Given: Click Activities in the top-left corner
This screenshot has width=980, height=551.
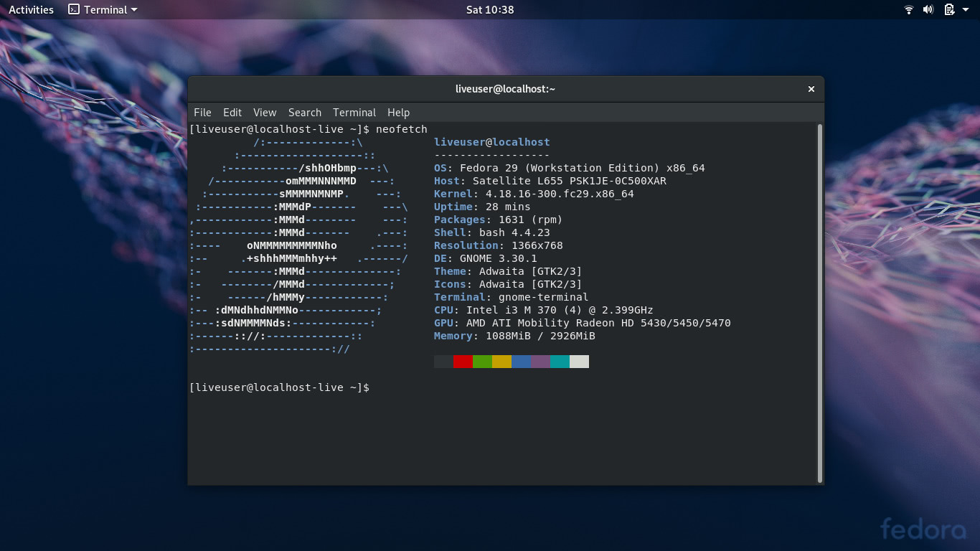Looking at the screenshot, I should [30, 9].
